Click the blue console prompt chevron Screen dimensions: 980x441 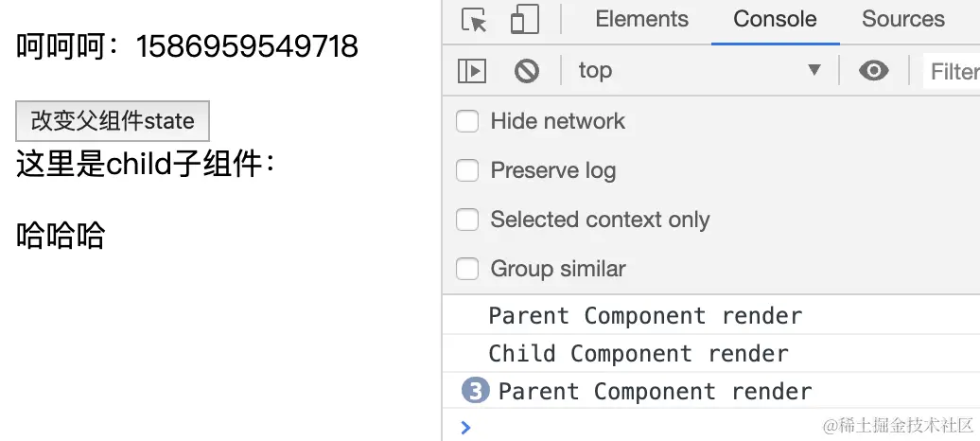tap(465, 428)
